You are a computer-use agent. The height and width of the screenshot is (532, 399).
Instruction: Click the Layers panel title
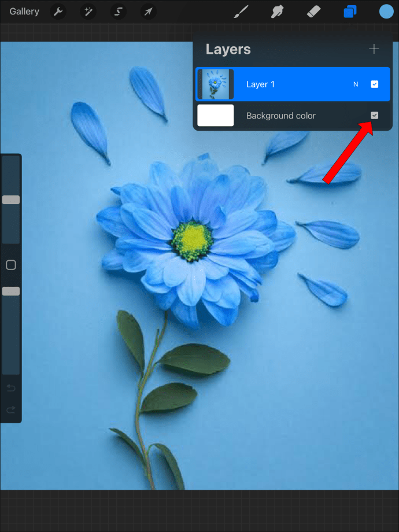pyautogui.click(x=228, y=50)
